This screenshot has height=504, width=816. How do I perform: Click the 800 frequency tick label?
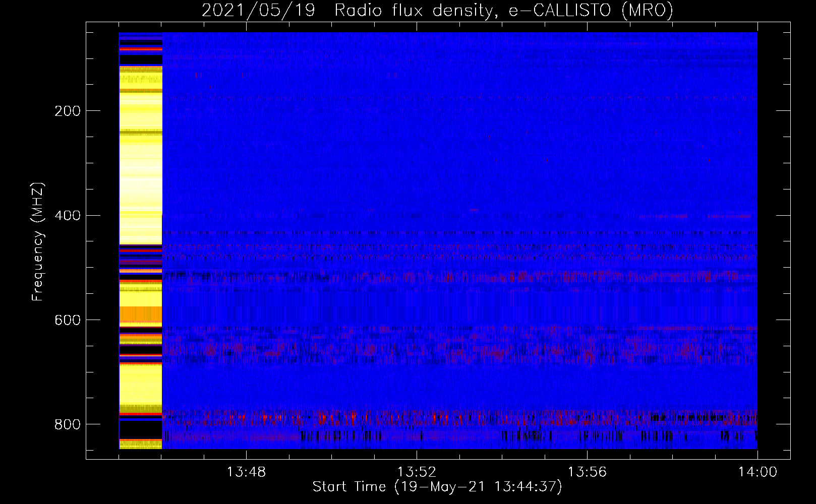point(68,424)
